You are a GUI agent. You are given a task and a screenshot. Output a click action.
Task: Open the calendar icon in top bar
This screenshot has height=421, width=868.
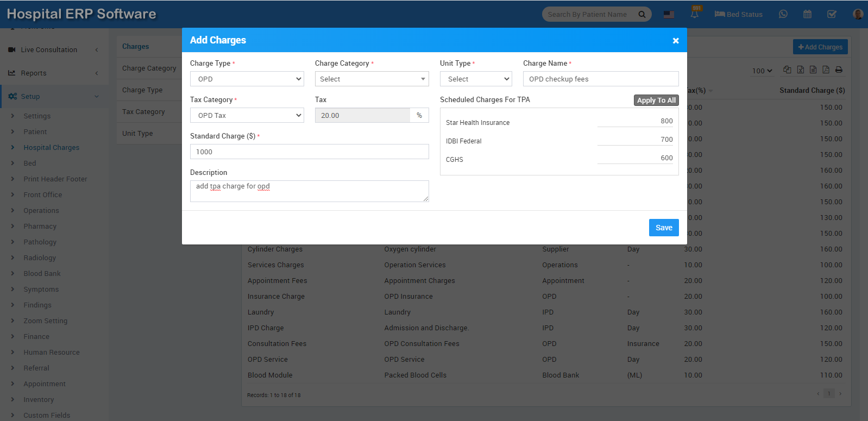tap(807, 14)
